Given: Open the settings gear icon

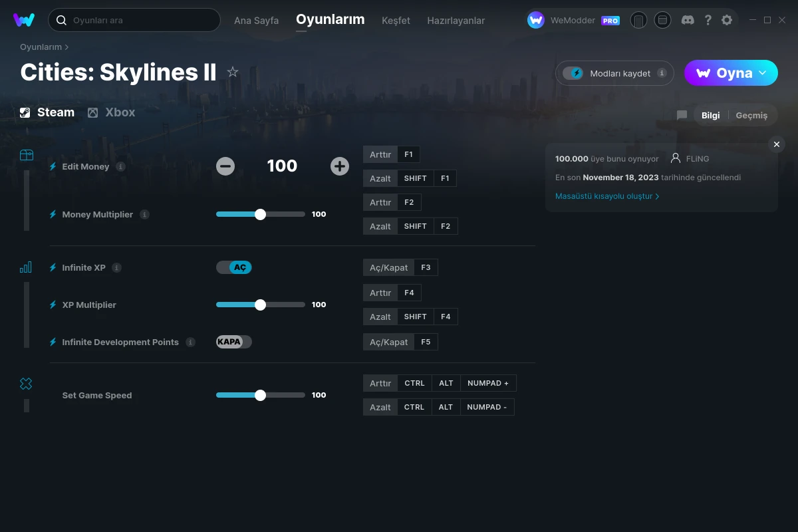Looking at the screenshot, I should pos(727,20).
